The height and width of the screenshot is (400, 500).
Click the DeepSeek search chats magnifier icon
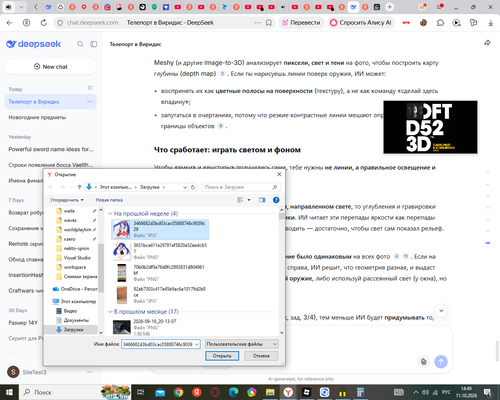pyautogui.click(x=80, y=44)
